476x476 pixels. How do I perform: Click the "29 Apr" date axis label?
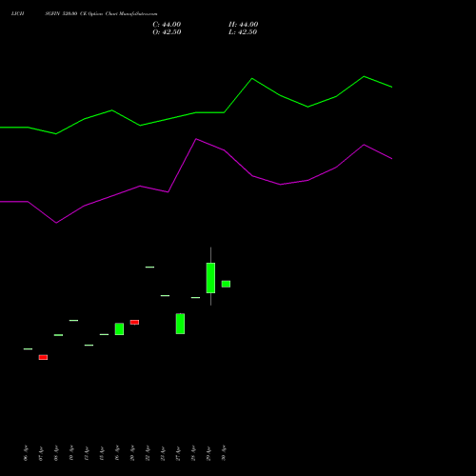208,453
